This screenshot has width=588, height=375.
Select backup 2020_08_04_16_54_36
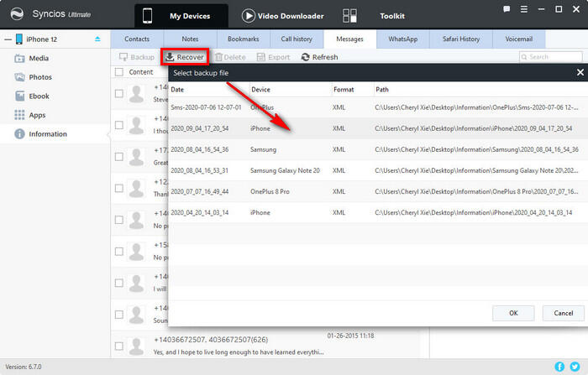(x=378, y=149)
